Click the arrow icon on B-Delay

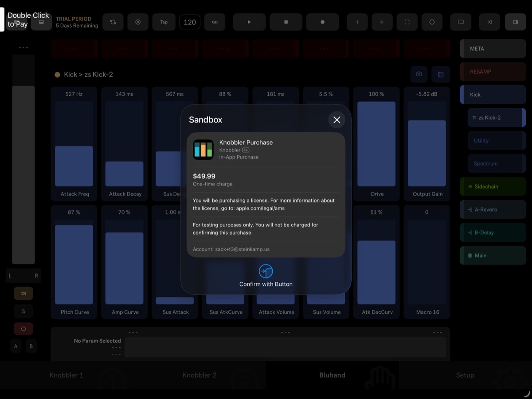470,233
